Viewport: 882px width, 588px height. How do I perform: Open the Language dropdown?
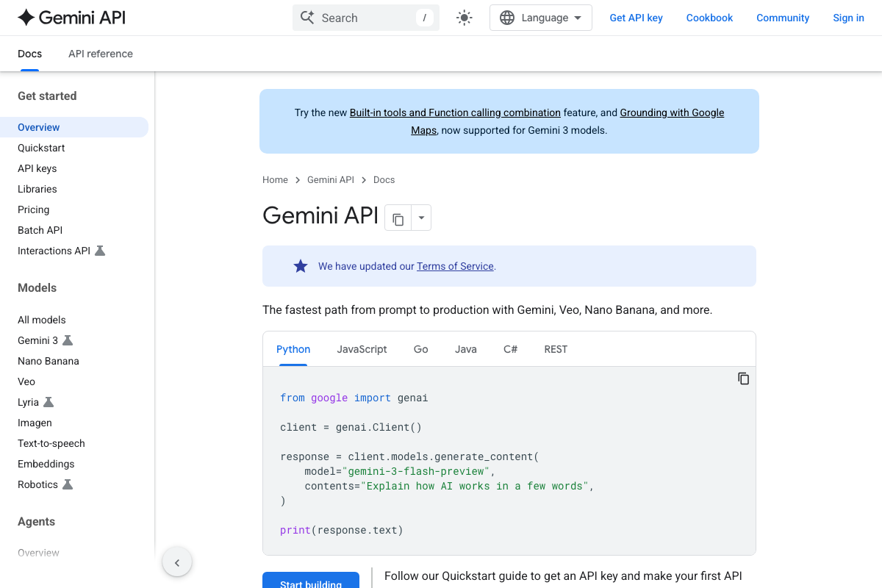click(x=541, y=18)
